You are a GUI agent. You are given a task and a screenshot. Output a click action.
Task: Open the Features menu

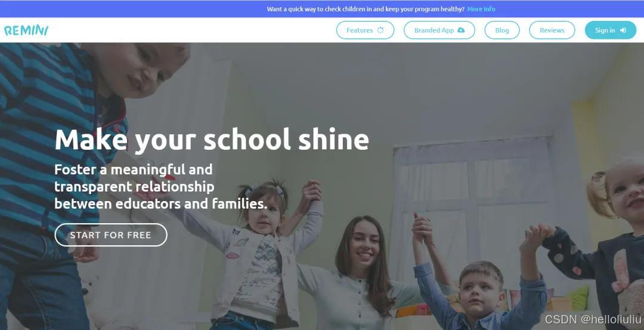365,30
